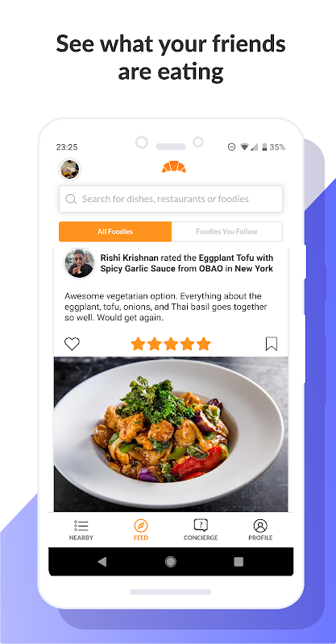Switch to Foodies You Follow
The height and width of the screenshot is (644, 336).
(226, 232)
